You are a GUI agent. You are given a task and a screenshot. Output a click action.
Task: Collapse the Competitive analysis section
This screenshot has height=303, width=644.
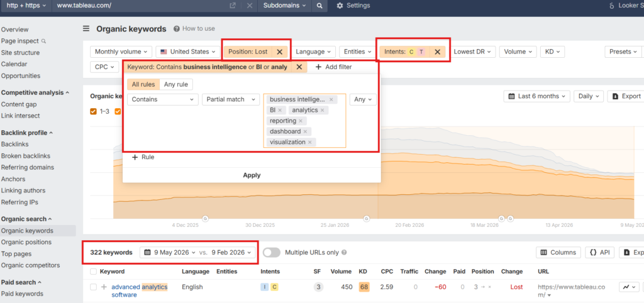(x=35, y=92)
